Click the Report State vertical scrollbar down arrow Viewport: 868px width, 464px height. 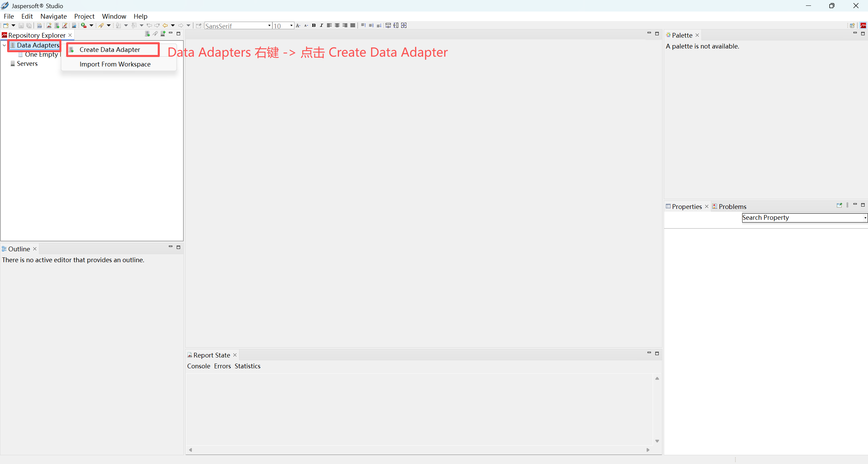657,441
